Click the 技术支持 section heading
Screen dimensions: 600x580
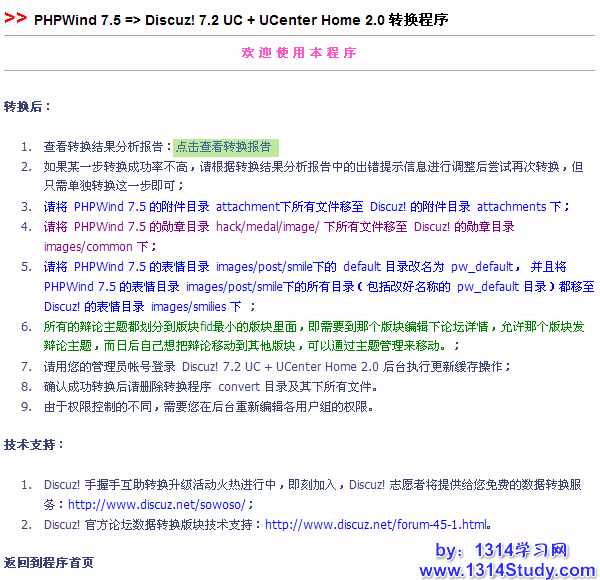[33, 444]
